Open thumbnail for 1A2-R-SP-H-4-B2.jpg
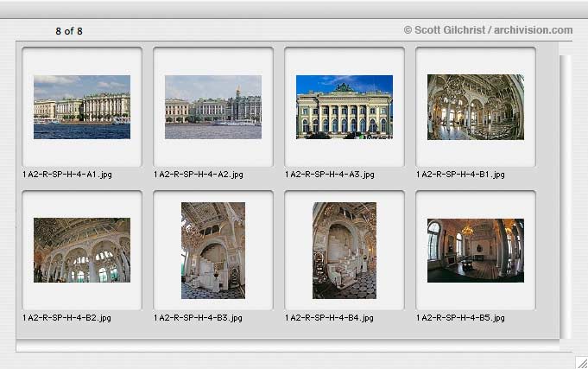 (82, 250)
